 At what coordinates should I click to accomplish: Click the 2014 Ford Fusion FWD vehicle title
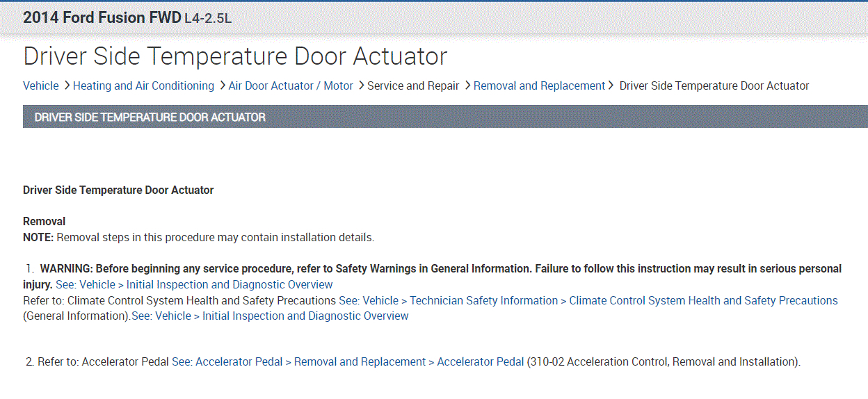pyautogui.click(x=102, y=17)
